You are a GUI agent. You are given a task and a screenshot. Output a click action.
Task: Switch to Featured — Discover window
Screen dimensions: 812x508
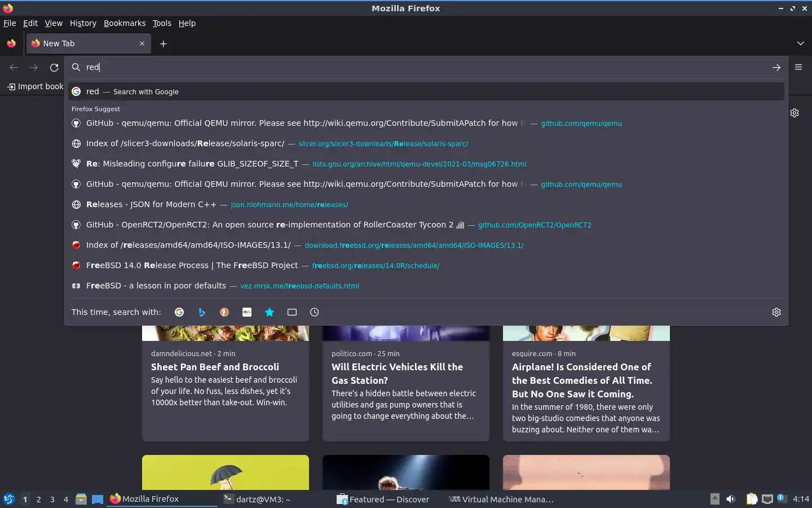pos(388,499)
